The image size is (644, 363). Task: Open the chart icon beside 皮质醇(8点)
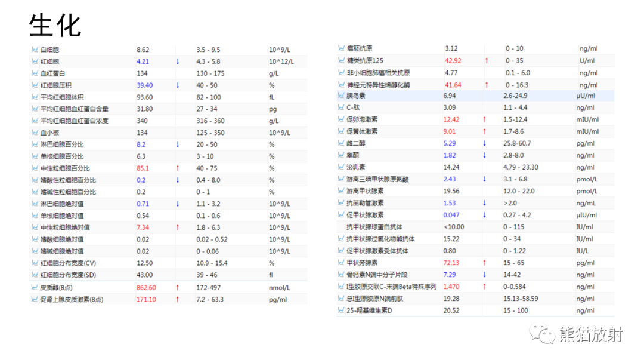tap(35, 287)
